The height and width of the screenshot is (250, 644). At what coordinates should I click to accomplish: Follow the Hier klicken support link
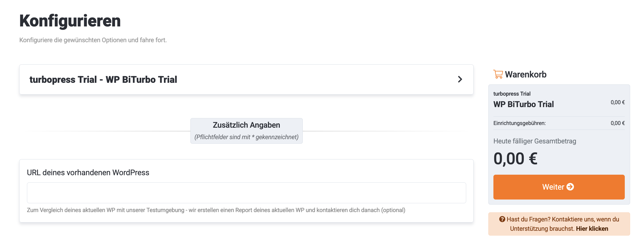(592, 229)
